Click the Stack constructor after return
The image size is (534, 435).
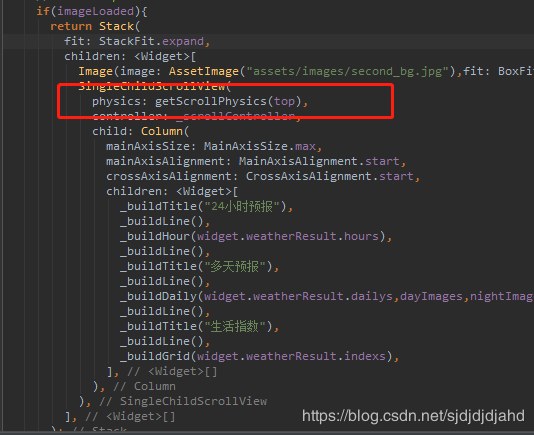[116, 27]
